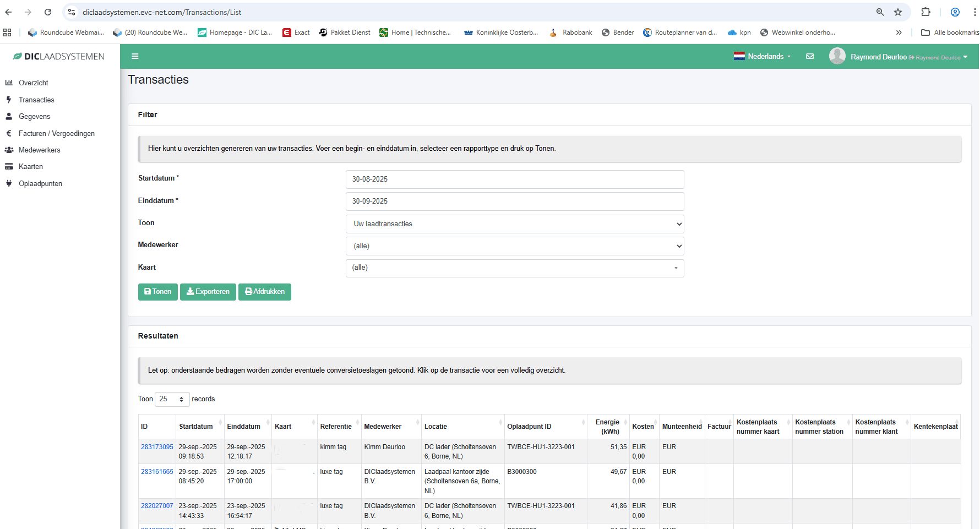Open the apps grid in bookmarks bar
Screen dimensions: 980x529
7,32
